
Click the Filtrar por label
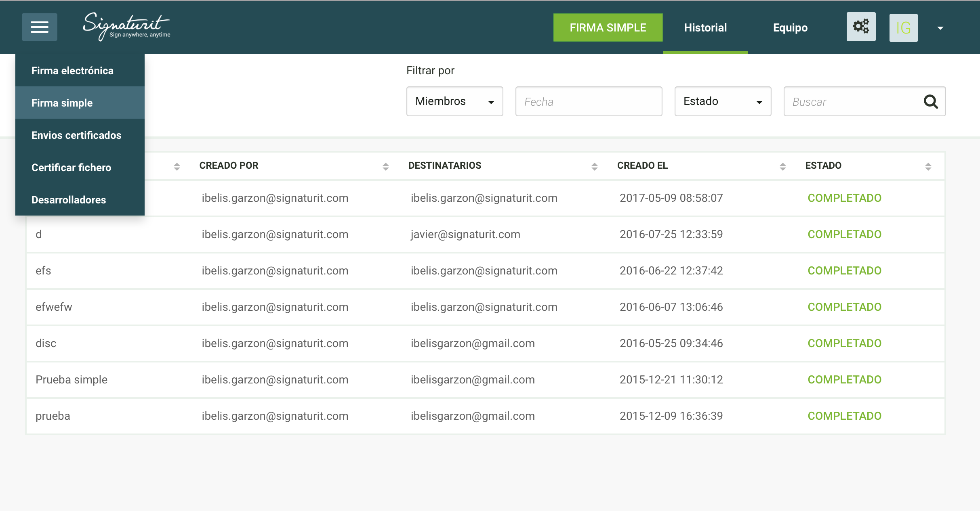tap(430, 71)
